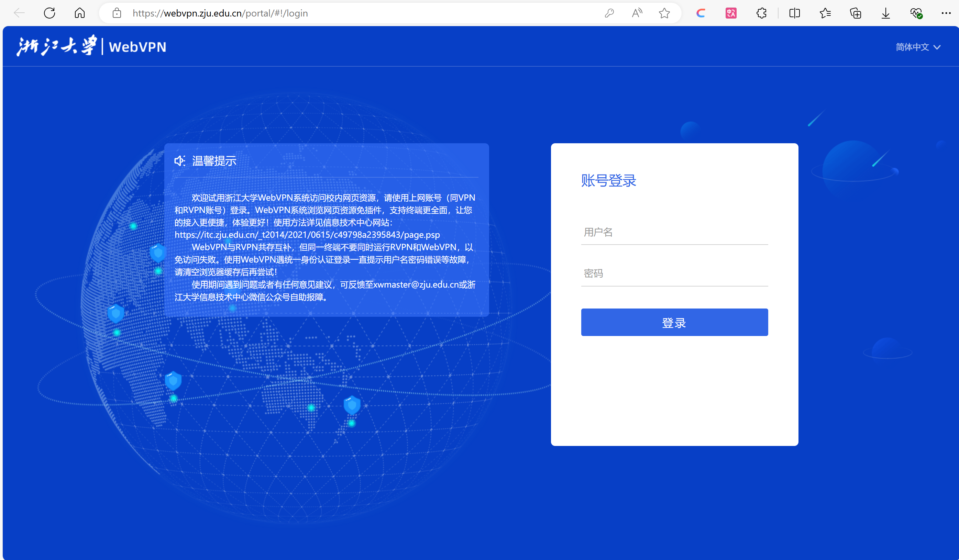Screen dimensions: 959x560
Task: Click the xwmaster@zju.edu.cn email text
Action: point(416,284)
